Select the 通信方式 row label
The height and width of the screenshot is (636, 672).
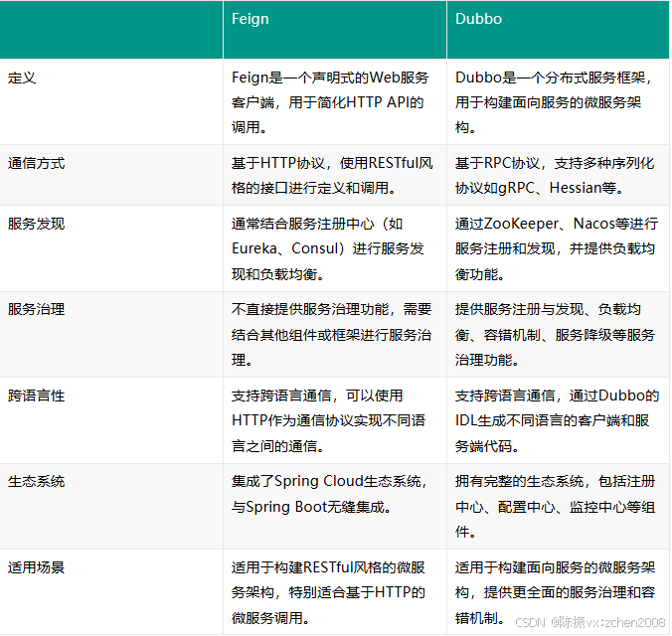[x=36, y=163]
